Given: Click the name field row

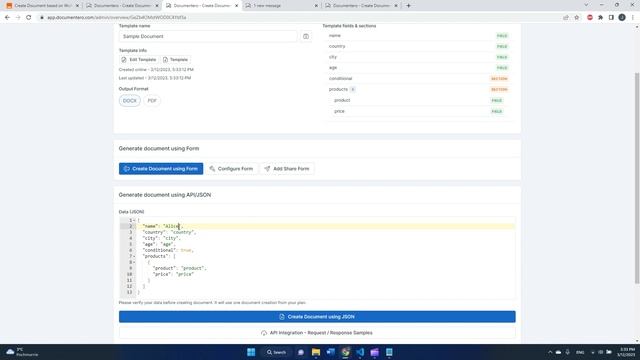Looking at the screenshot, I should point(418,36).
